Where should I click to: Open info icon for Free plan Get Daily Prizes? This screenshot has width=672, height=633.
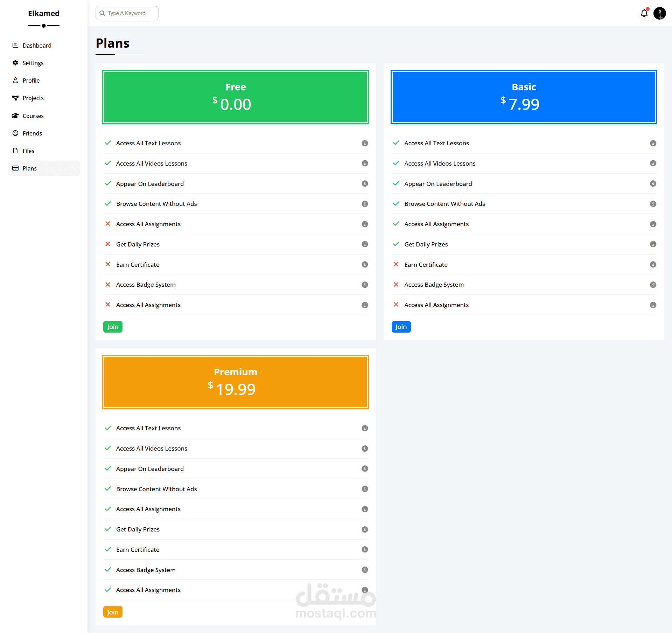coord(365,244)
